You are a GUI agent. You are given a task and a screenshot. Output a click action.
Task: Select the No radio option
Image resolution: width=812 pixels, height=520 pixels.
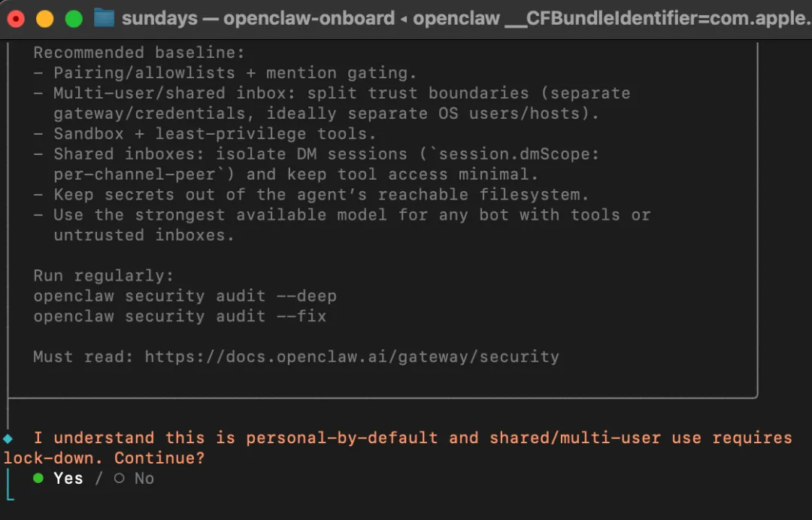point(134,479)
